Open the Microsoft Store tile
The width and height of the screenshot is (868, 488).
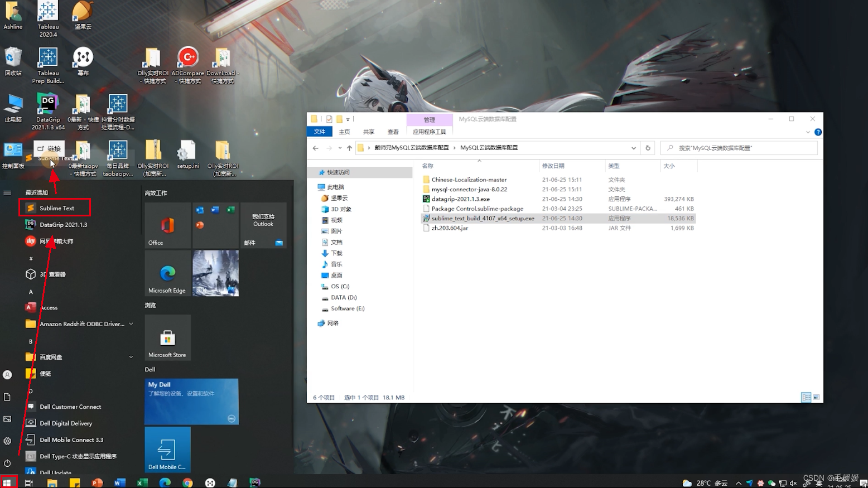167,337
